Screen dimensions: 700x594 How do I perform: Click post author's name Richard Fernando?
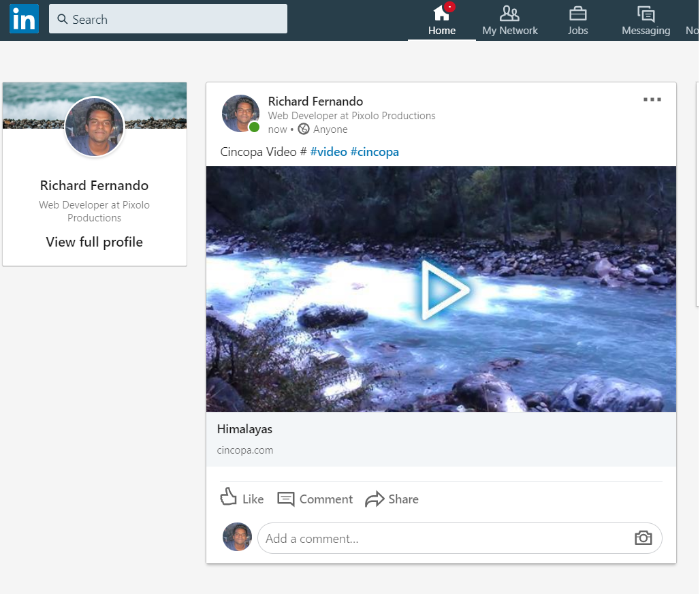pos(315,101)
